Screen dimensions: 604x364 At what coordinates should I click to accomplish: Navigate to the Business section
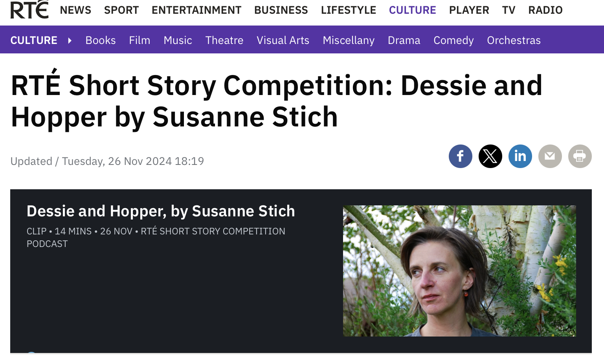281,10
